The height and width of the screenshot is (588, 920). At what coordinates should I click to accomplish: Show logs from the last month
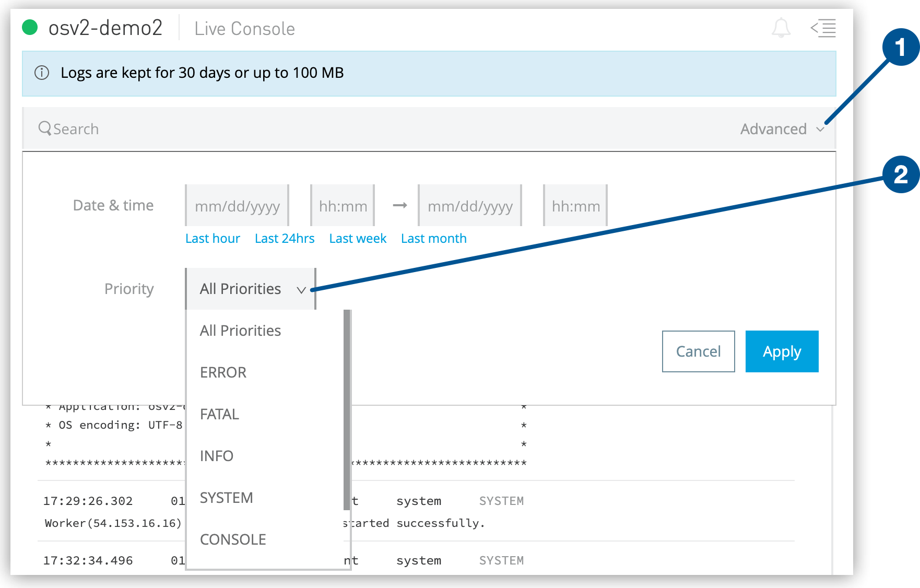[434, 238]
